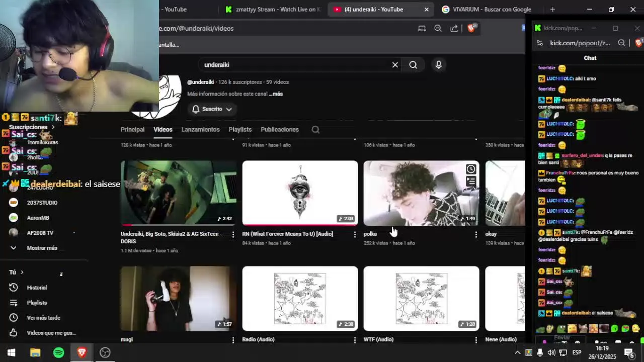Open options menu for WTF (Audio) video
Screen dimensions: 644x362
(x=476, y=340)
